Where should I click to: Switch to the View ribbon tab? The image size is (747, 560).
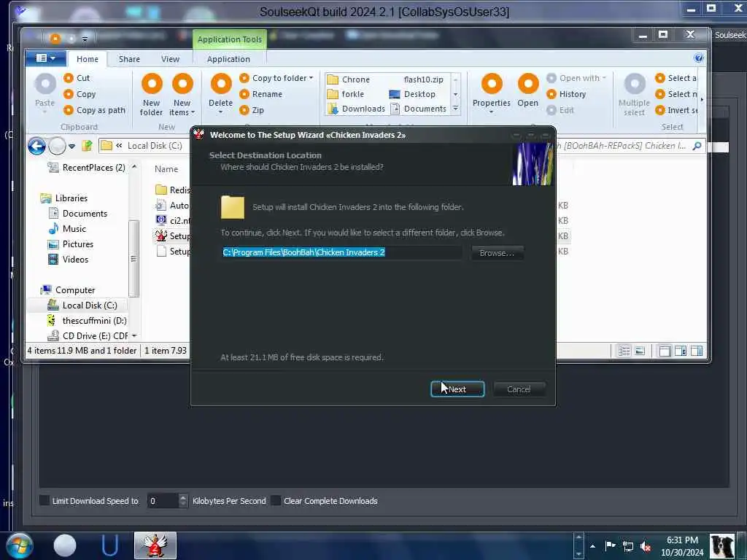170,59
